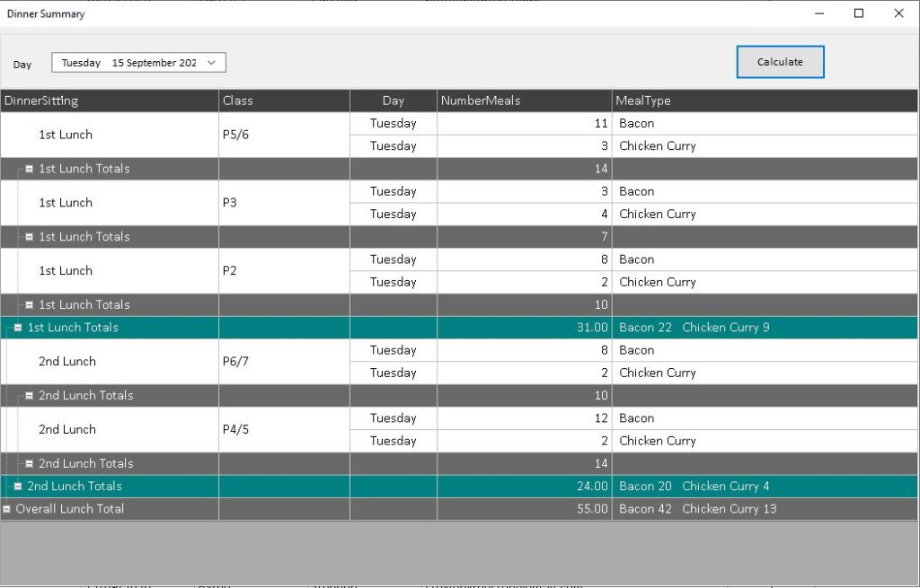920x588 pixels.
Task: Select the P5/6 class cell
Action: [284, 135]
